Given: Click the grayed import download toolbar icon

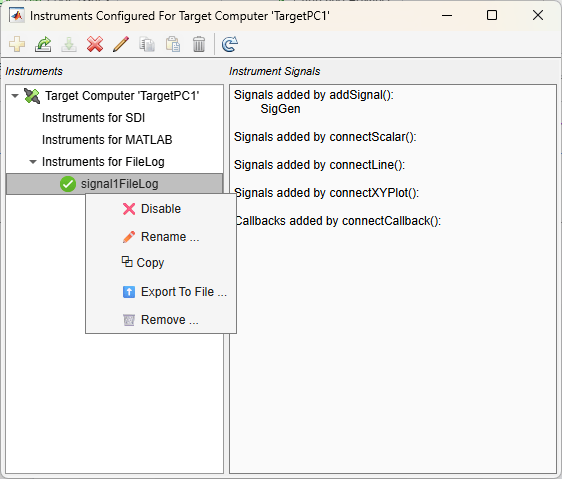Looking at the screenshot, I should (x=69, y=44).
